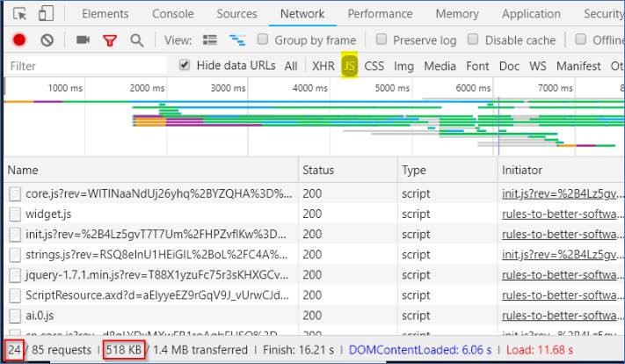Switch to the Performance tab

380,14
